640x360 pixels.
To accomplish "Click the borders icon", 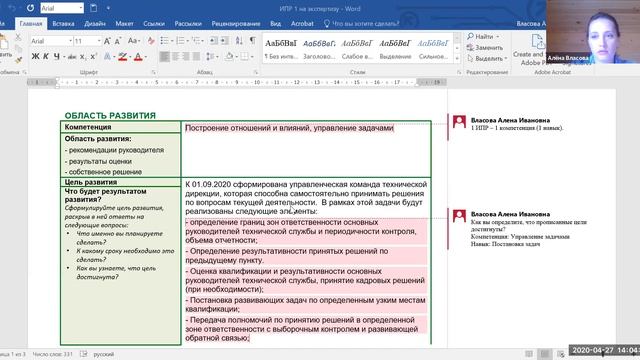I will tap(244, 56).
